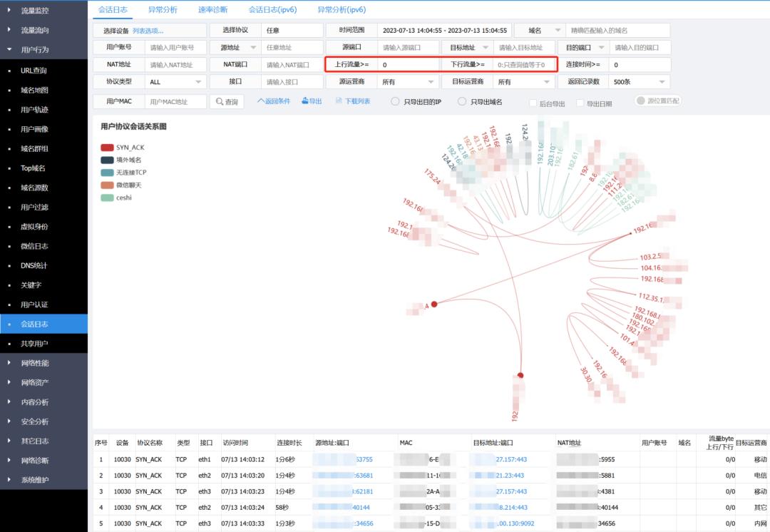
Task: Expand the 流量流向 sidebar section arrow
Action: [x=9, y=30]
